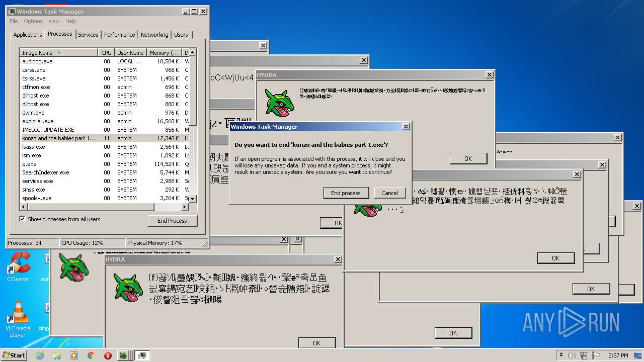Viewport: 644px width, 362px height.
Task: Open the View menu
Action: (x=54, y=21)
